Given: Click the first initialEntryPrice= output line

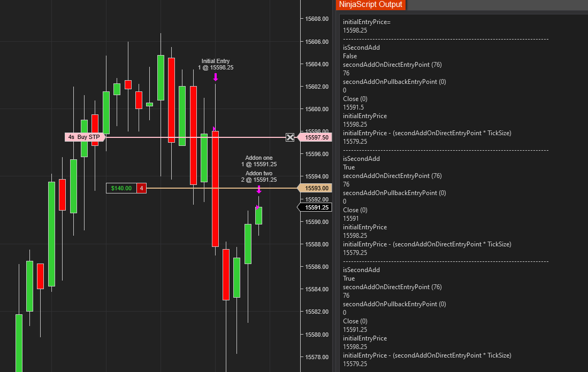Looking at the screenshot, I should point(366,22).
